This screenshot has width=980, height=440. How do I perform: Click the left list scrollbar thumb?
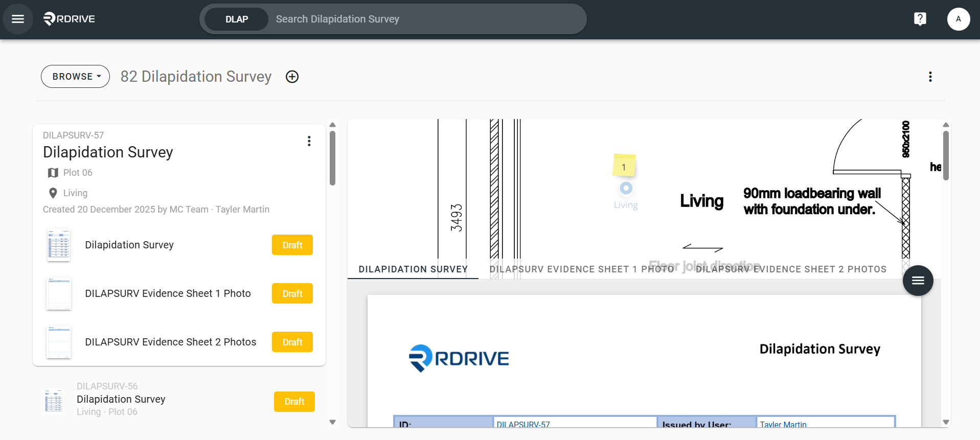(x=333, y=158)
